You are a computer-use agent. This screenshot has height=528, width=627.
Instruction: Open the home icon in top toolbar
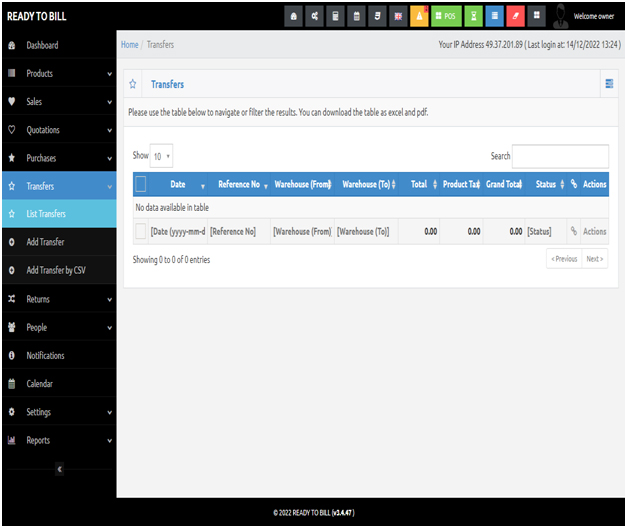point(294,16)
